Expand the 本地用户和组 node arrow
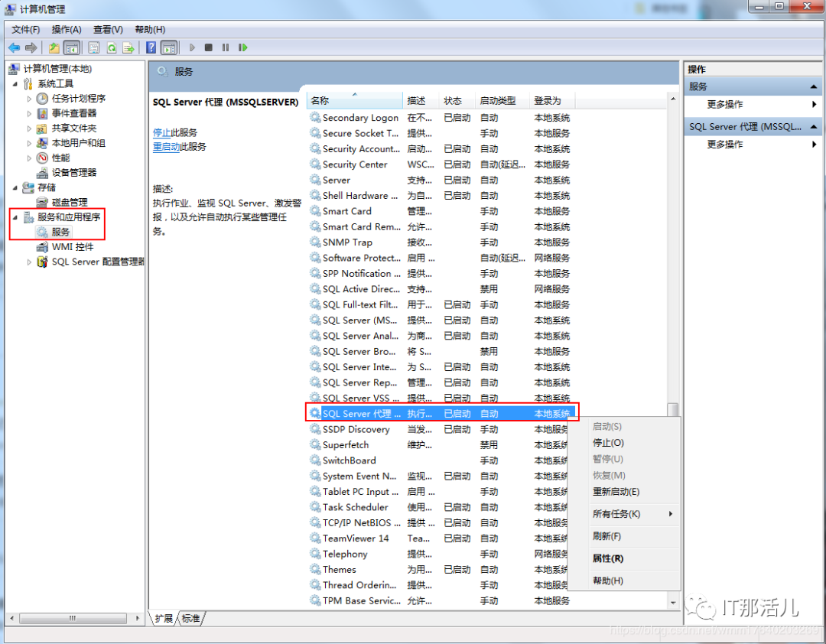The height and width of the screenshot is (644, 826). [x=30, y=143]
